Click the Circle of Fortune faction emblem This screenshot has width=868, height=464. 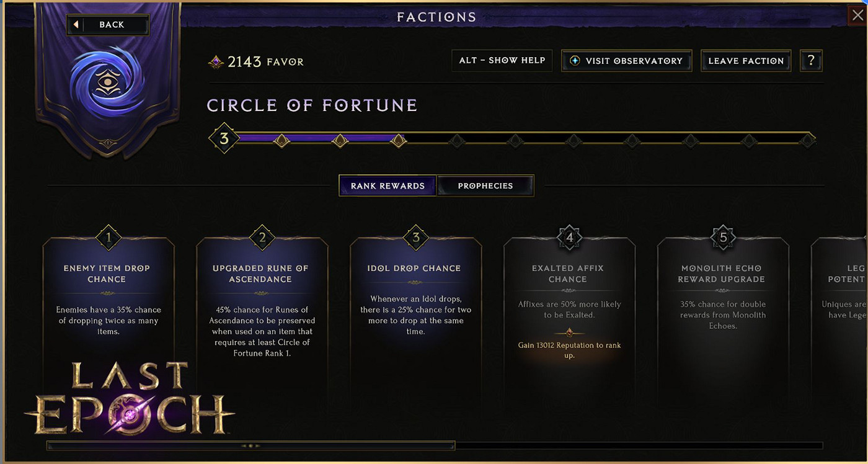tap(107, 81)
